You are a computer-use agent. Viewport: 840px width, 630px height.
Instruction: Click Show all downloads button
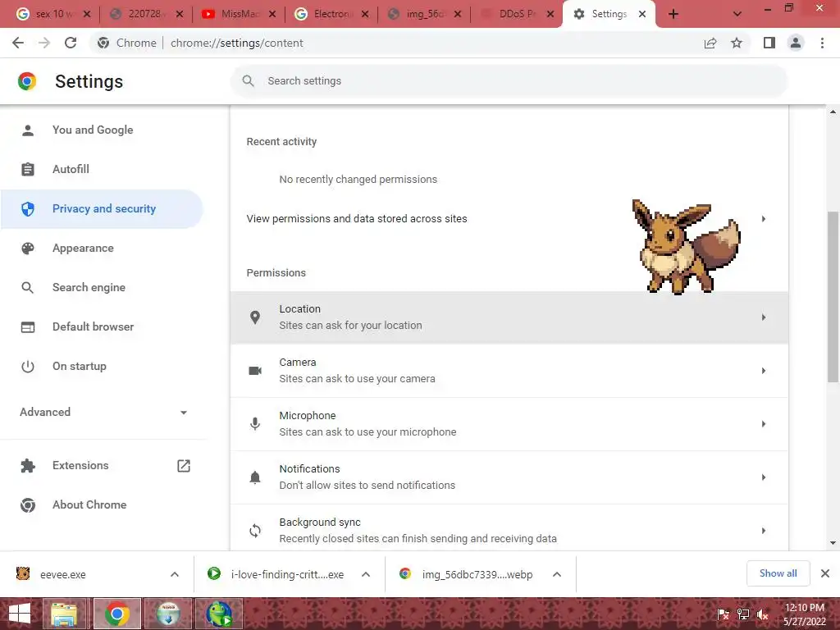click(x=778, y=573)
